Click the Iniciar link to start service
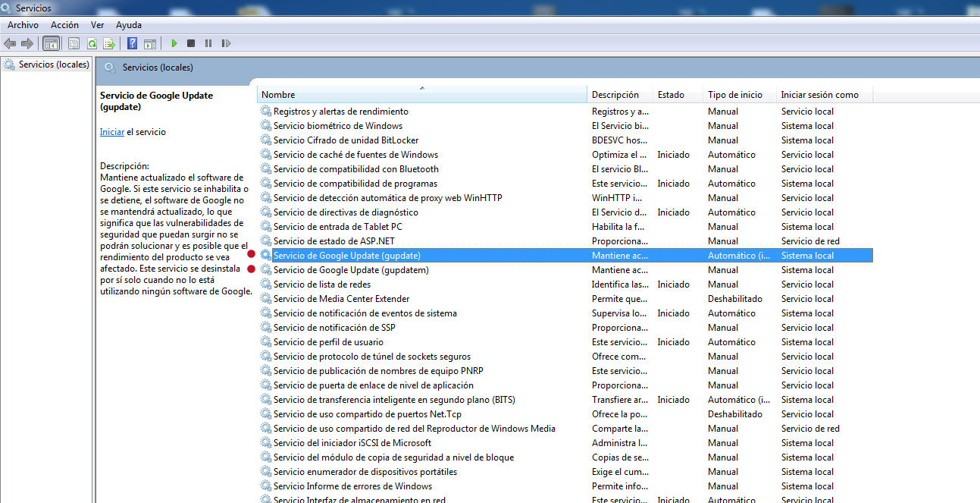This screenshot has width=980, height=503. tap(112, 132)
